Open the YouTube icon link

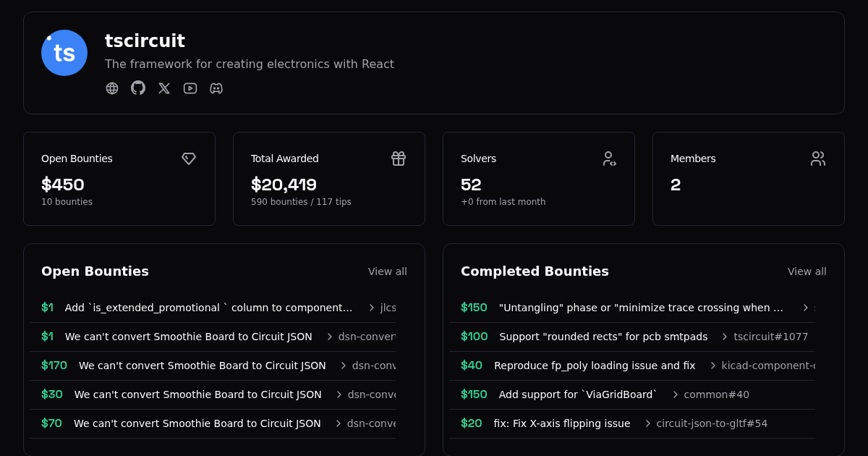[190, 88]
